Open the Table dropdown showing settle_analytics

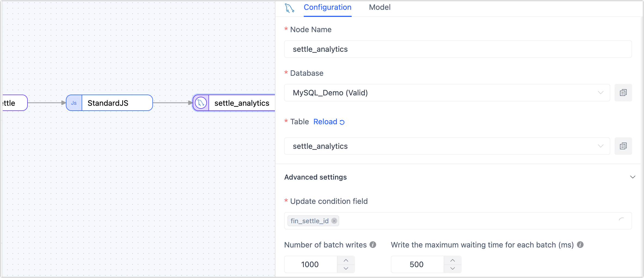[x=447, y=146]
